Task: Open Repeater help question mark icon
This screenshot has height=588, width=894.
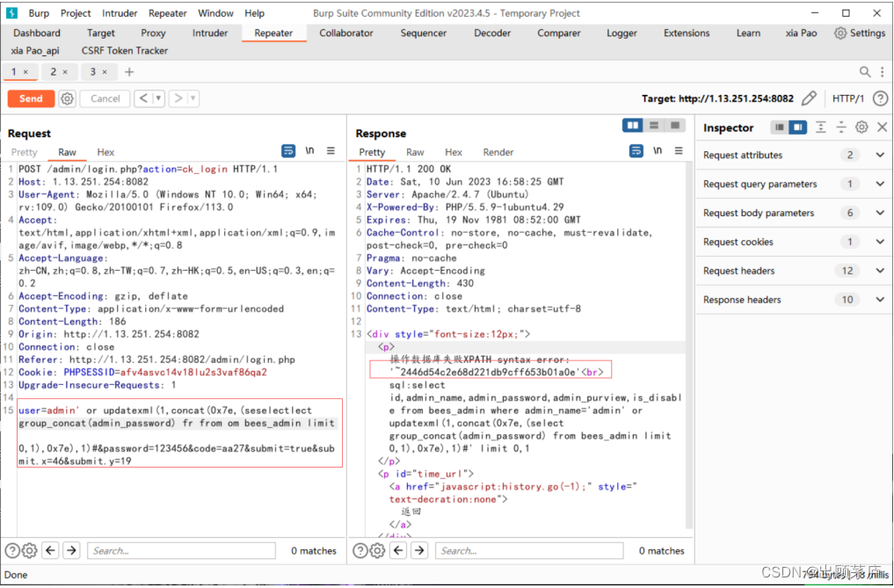Action: click(880, 98)
